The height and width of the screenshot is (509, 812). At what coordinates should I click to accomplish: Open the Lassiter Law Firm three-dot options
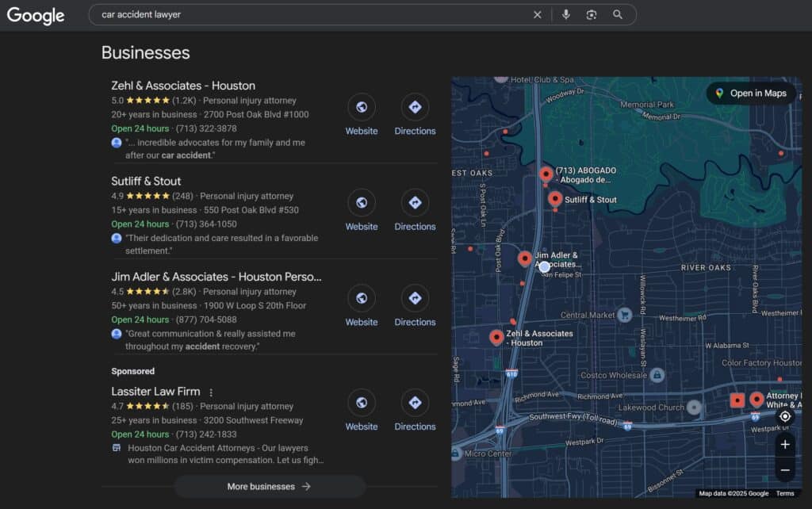211,392
